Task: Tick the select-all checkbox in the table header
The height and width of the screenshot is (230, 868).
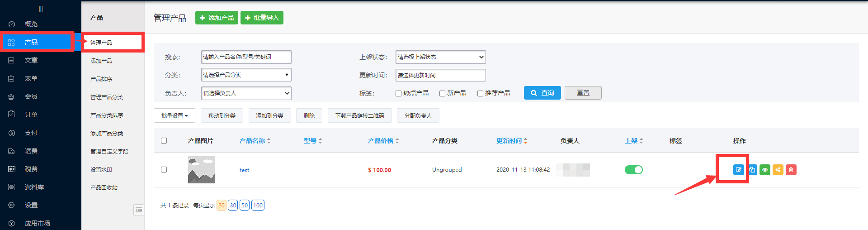Action: pos(164,140)
